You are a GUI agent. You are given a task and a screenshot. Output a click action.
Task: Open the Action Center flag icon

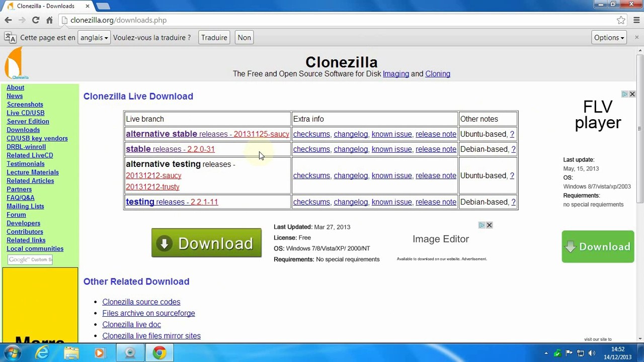569,353
